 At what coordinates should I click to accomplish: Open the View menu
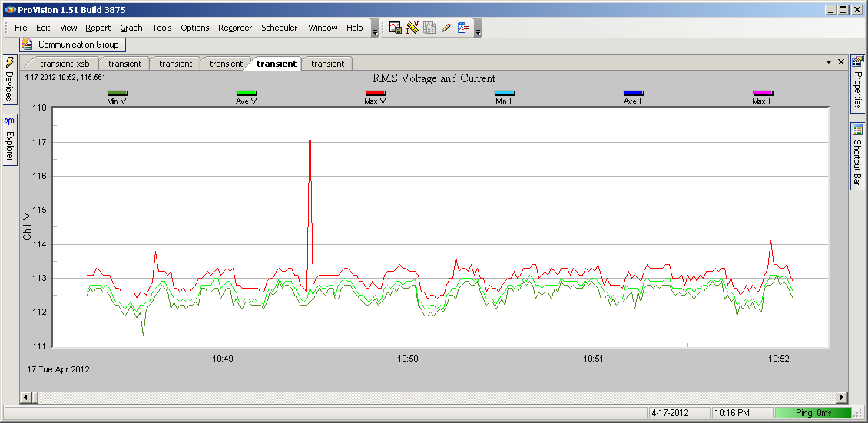click(68, 28)
